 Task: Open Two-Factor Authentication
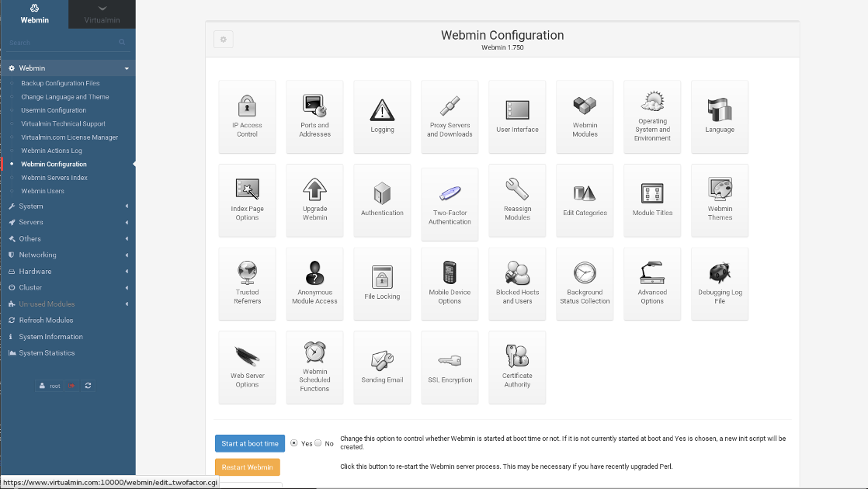coord(450,204)
